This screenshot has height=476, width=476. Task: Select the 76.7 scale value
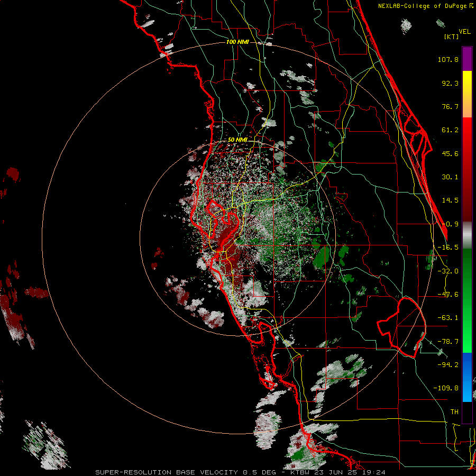point(450,106)
